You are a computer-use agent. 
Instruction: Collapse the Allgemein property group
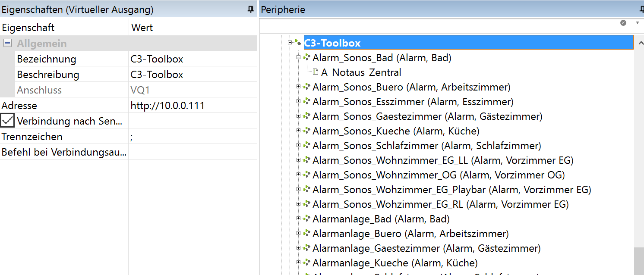point(7,43)
